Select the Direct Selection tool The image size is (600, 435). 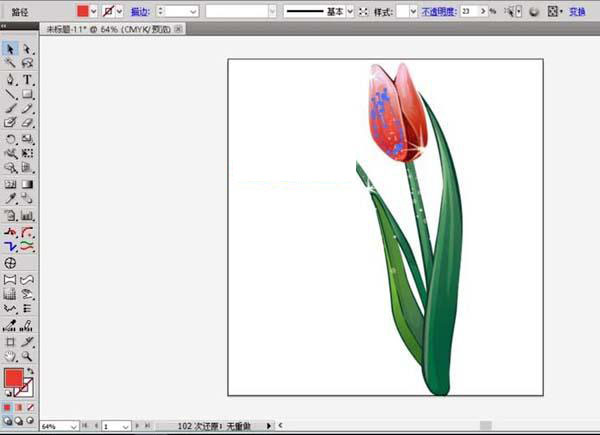[x=27, y=49]
